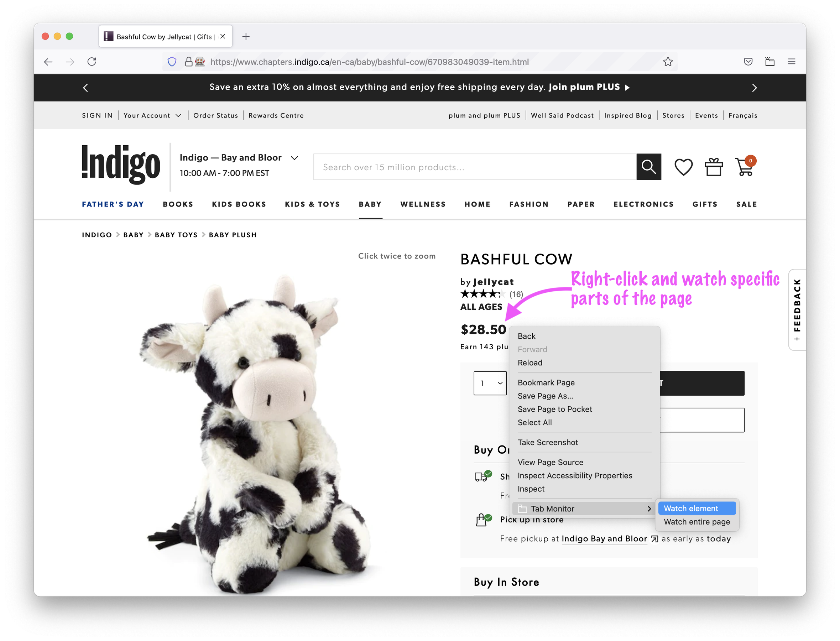Image resolution: width=840 pixels, height=641 pixels.
Task: Open Firefox hamburger menu
Action: 792,62
